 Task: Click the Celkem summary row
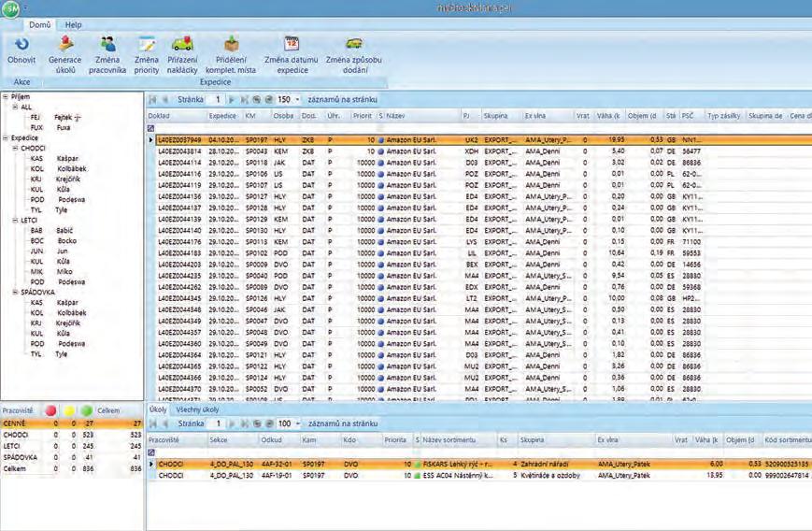point(71,469)
